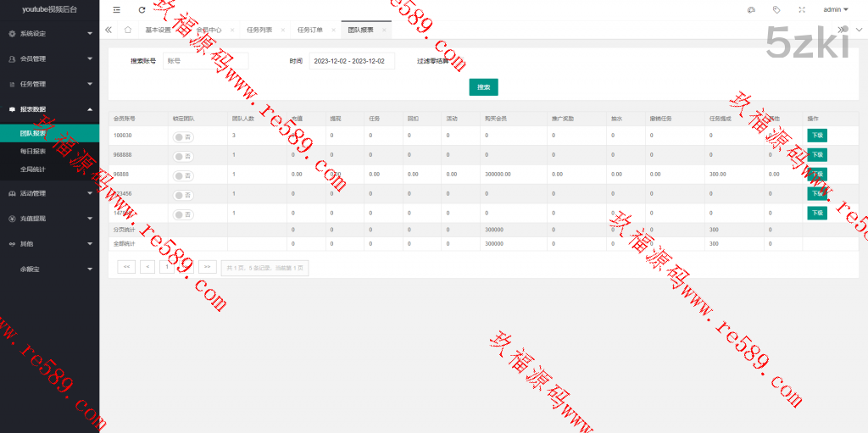The image size is (868, 433).
Task: Close the 团队报表 tab
Action: [384, 30]
